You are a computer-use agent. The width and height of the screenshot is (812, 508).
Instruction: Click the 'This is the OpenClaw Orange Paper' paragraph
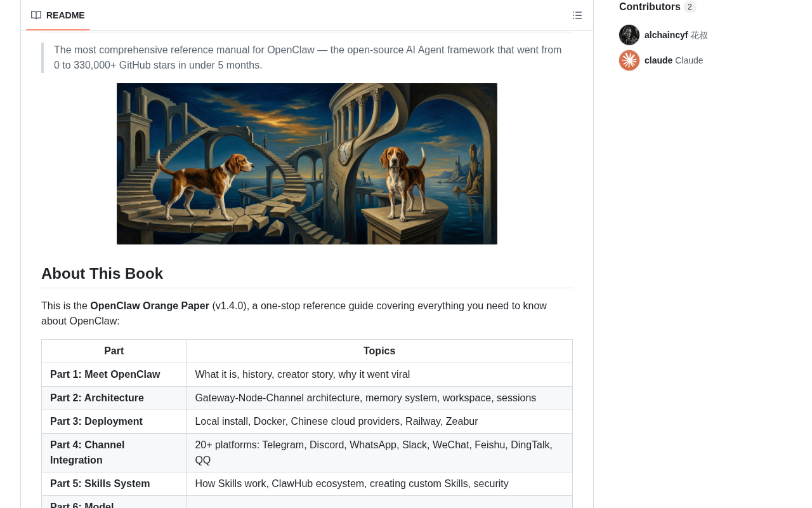click(307, 314)
